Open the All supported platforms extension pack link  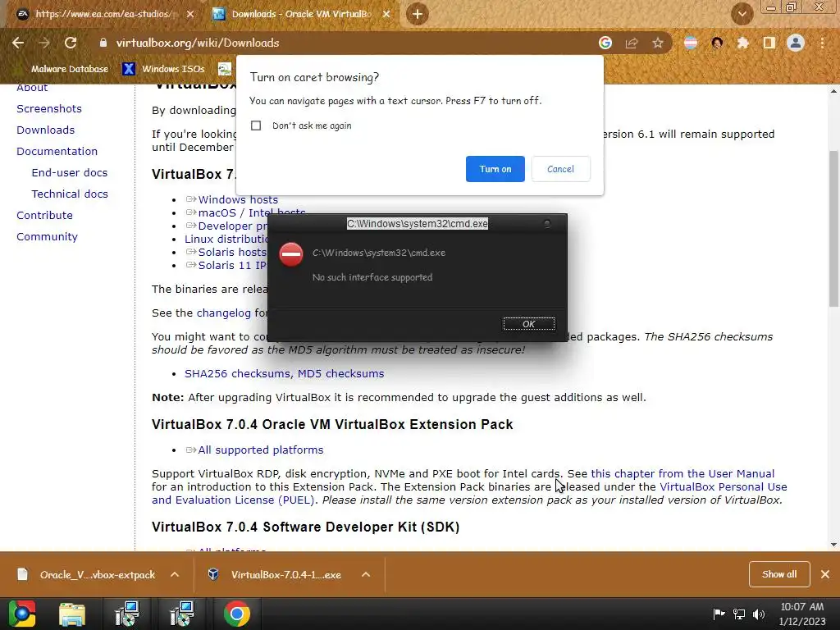point(261,450)
